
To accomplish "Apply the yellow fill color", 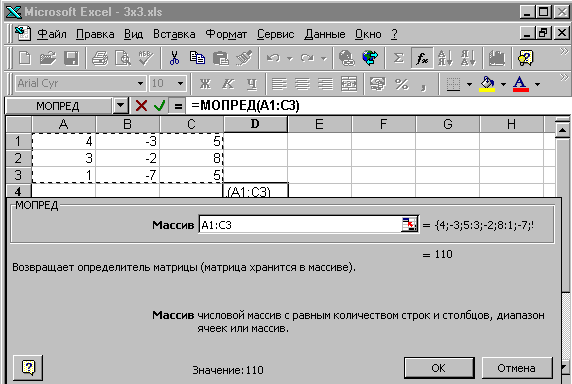I will pos(487,84).
